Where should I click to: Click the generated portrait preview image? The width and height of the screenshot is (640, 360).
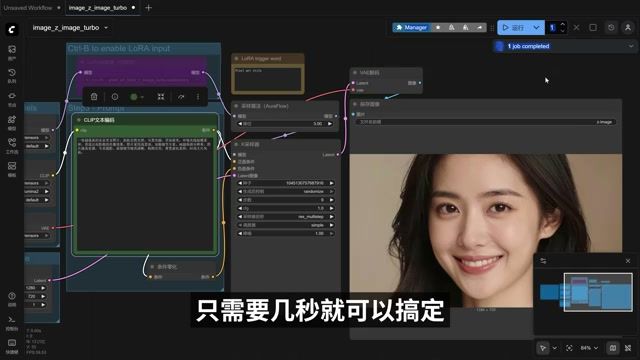486,231
